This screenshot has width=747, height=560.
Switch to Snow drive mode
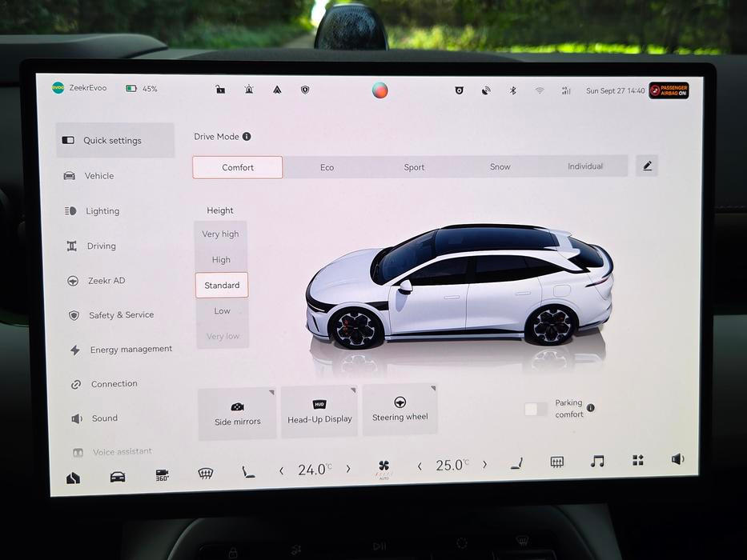coord(500,166)
